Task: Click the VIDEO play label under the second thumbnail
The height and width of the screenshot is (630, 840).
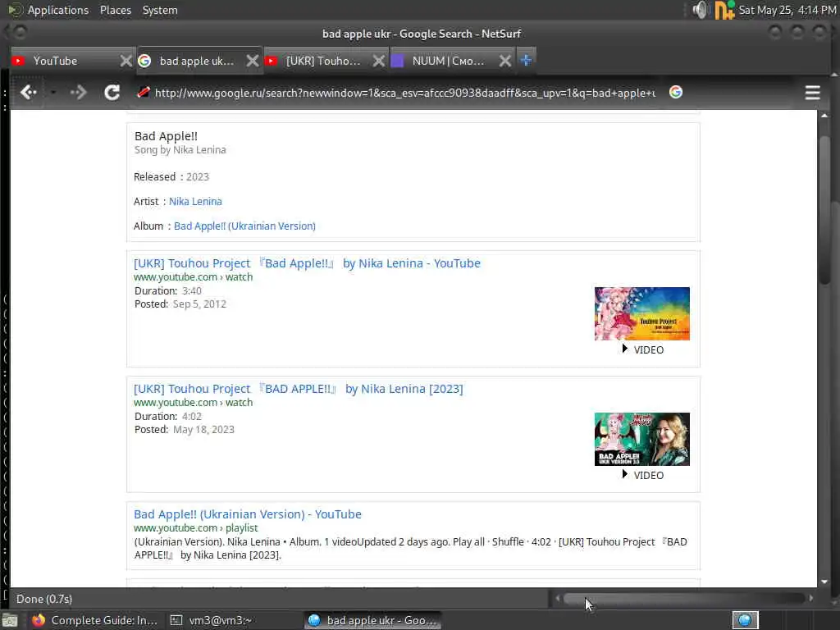Action: pos(643,475)
